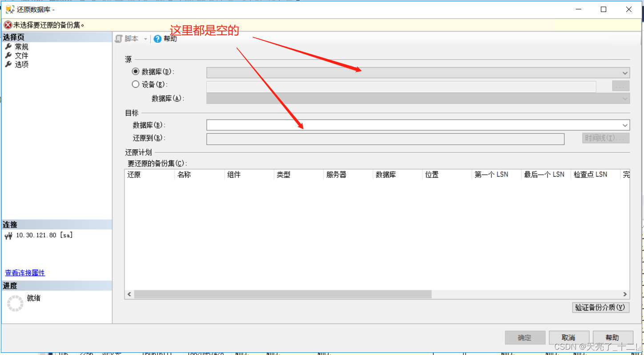Click the 最后一个 LSN column header
Viewport: 644px width, 355px height.
(546, 175)
